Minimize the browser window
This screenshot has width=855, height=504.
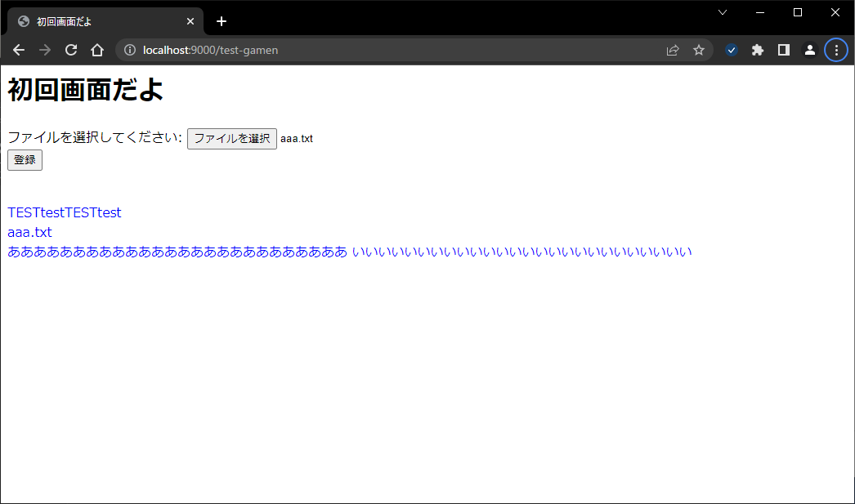(x=760, y=12)
